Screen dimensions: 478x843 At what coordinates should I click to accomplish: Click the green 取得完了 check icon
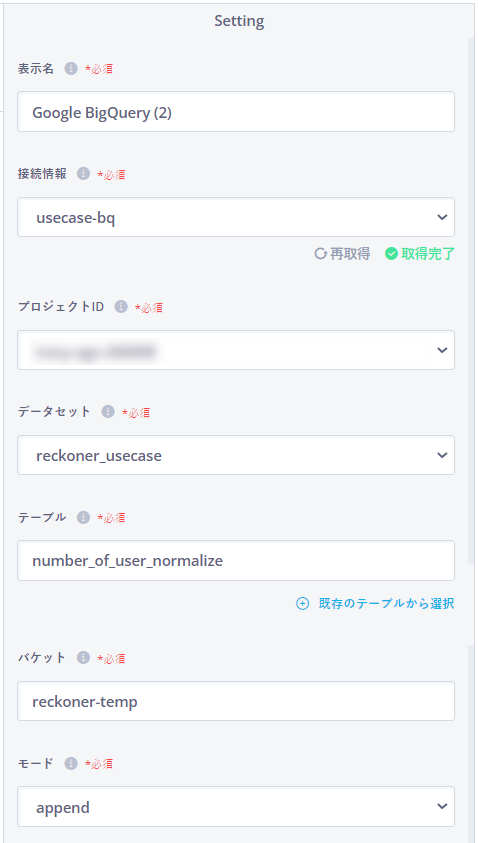coord(391,254)
